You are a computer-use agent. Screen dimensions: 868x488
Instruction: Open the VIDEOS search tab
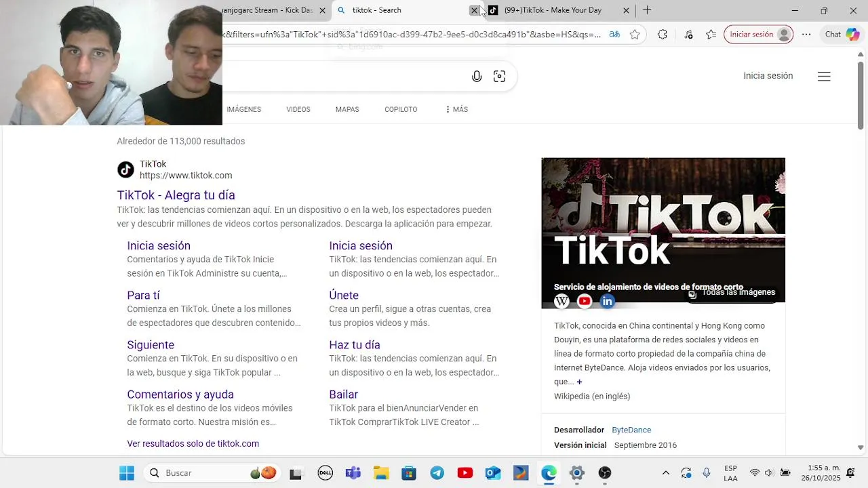(298, 109)
